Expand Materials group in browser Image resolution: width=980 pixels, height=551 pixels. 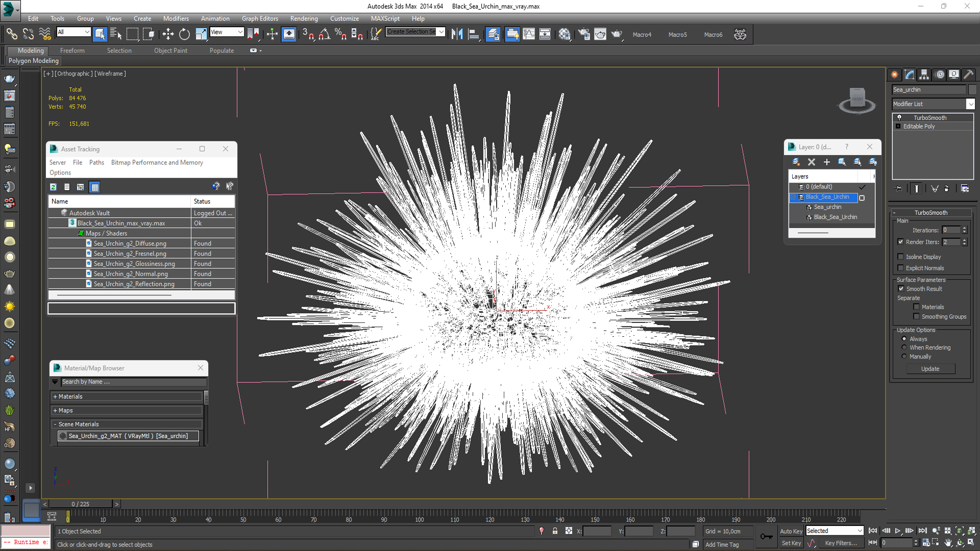point(128,396)
